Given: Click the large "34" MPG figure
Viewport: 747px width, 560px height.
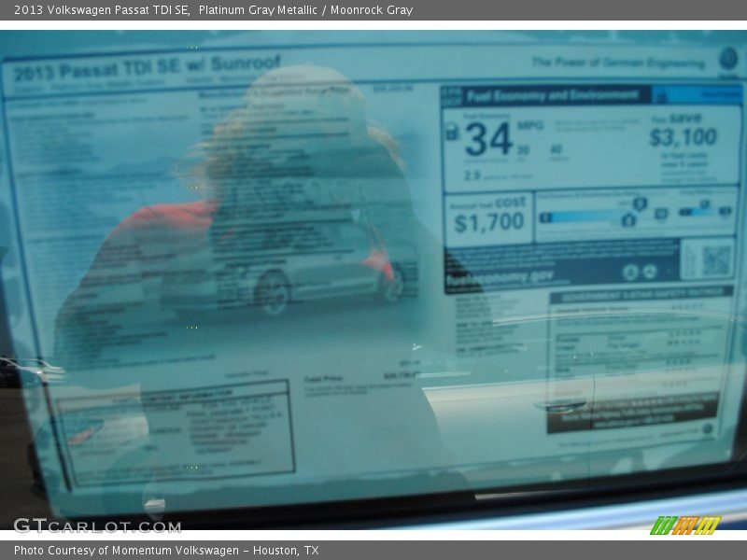Looking at the screenshot, I should 488,139.
